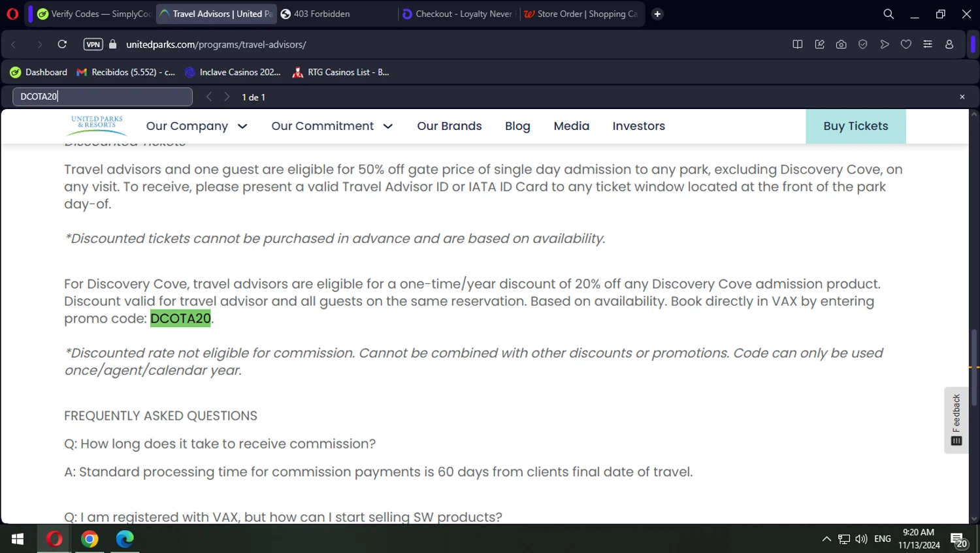Reload the current page
Viewport: 980px width, 553px height.
coord(62,44)
